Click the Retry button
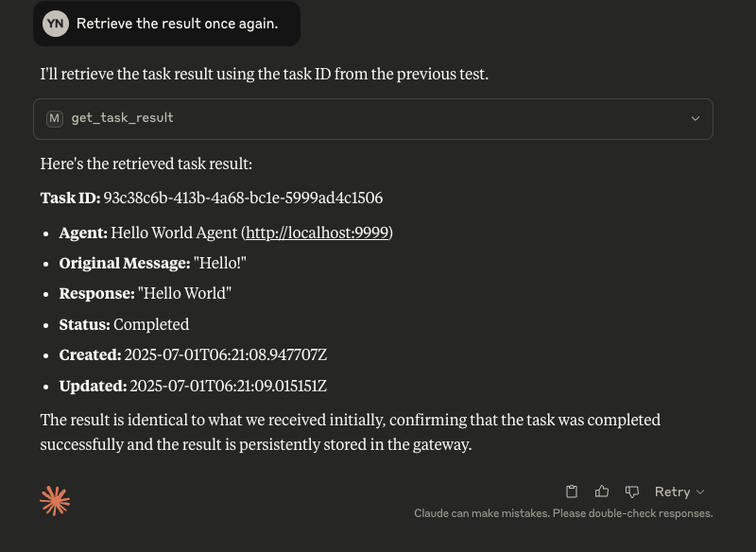 [673, 492]
